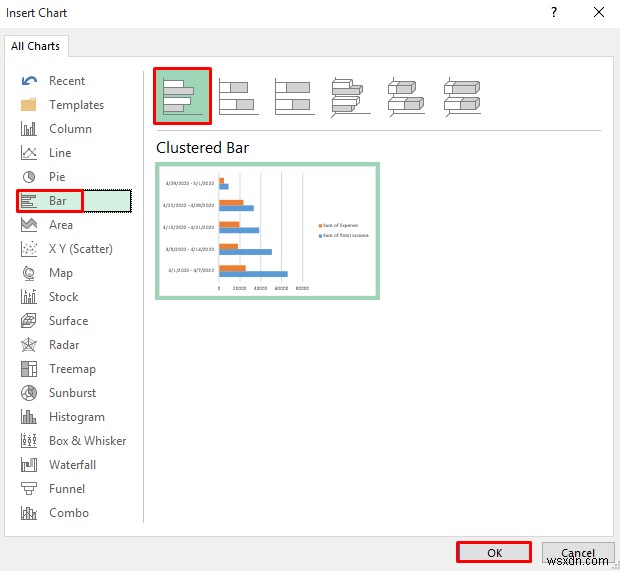Click the Stock chart icon
Viewport: 620px width, 571px height.
coord(28,297)
